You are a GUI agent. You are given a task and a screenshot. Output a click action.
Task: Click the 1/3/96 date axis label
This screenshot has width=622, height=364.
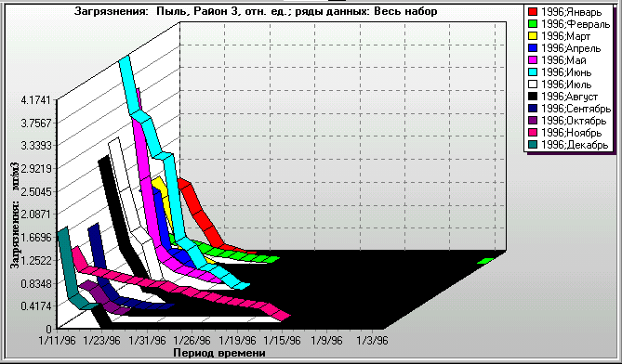(372, 340)
